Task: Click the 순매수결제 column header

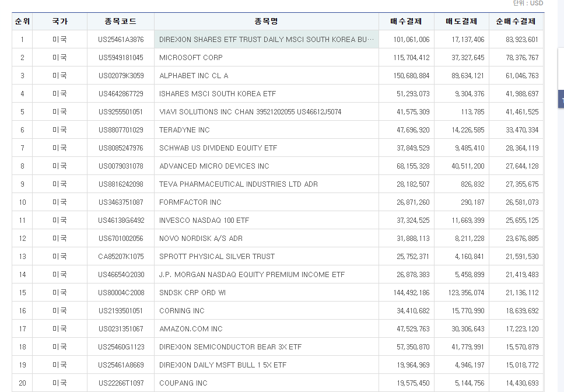Action: [x=516, y=22]
